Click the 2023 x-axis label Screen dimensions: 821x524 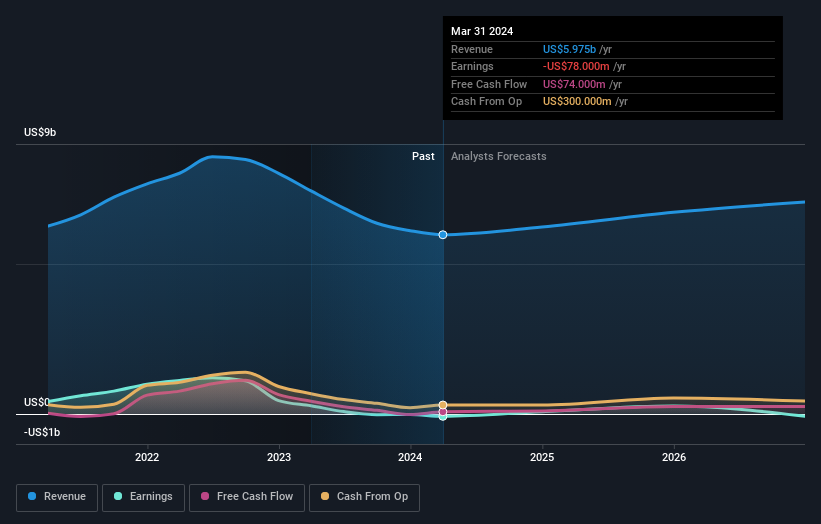pyautogui.click(x=279, y=458)
